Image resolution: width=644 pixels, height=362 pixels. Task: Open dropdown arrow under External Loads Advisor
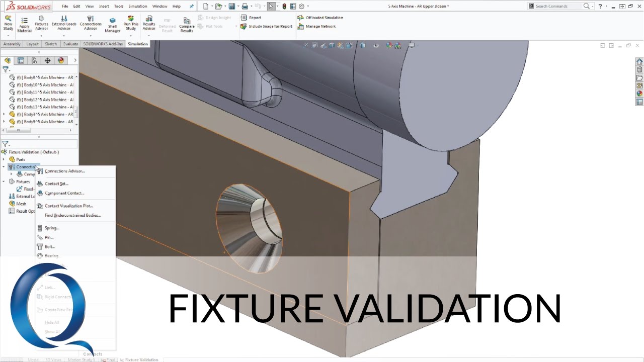tap(64, 36)
